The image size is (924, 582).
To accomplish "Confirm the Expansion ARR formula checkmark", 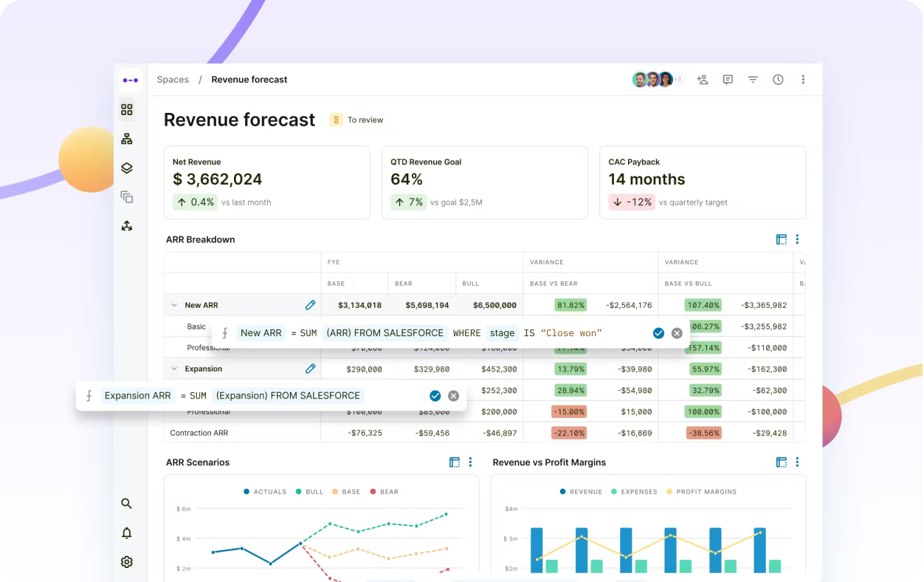I will tap(435, 396).
